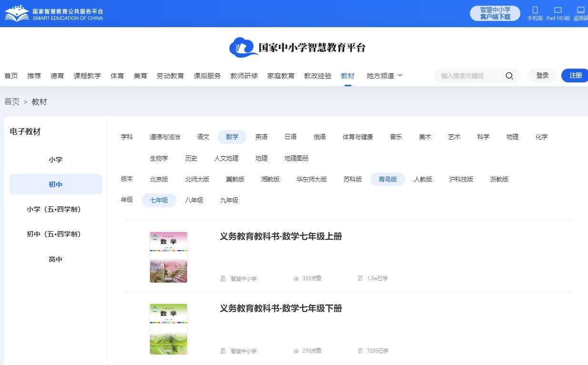Select 小学 in the sidebar
The height and width of the screenshot is (365, 588).
[x=56, y=160]
